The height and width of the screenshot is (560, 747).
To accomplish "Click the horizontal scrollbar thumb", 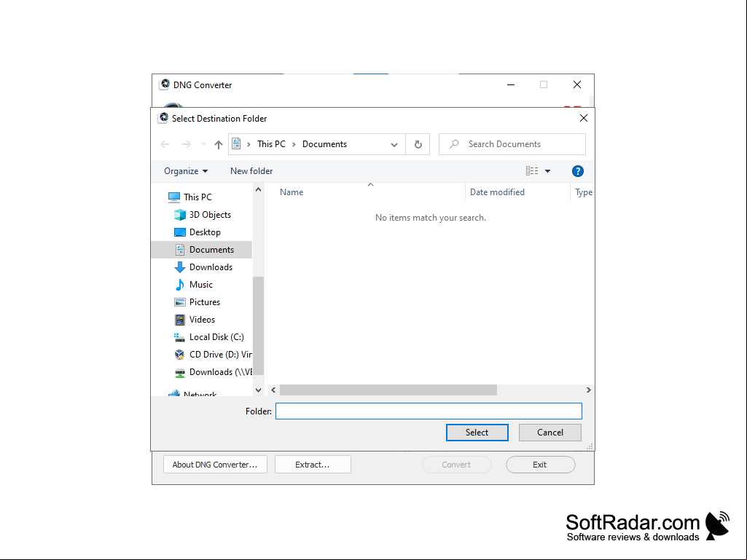I will click(388, 390).
